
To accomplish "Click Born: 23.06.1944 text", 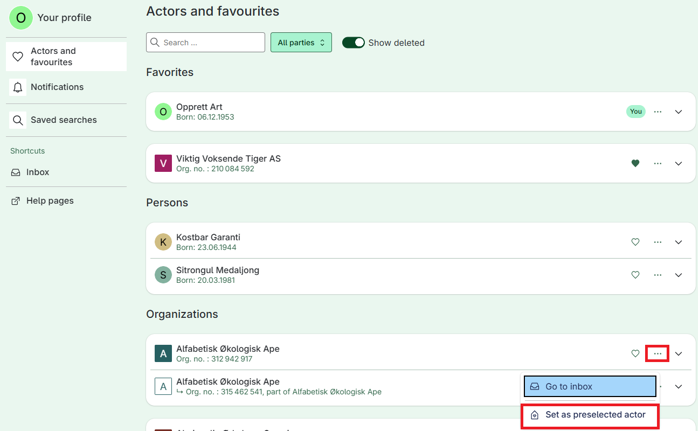I will coord(206,248).
